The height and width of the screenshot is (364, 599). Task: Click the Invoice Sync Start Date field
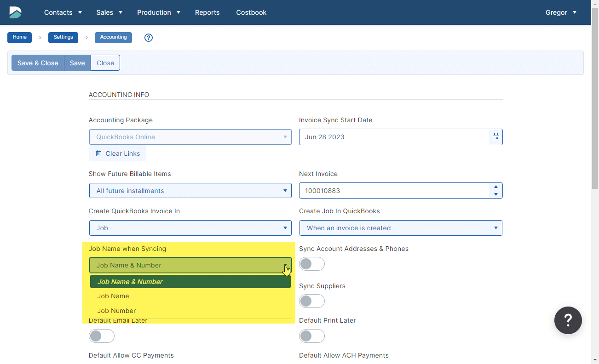[x=393, y=137]
